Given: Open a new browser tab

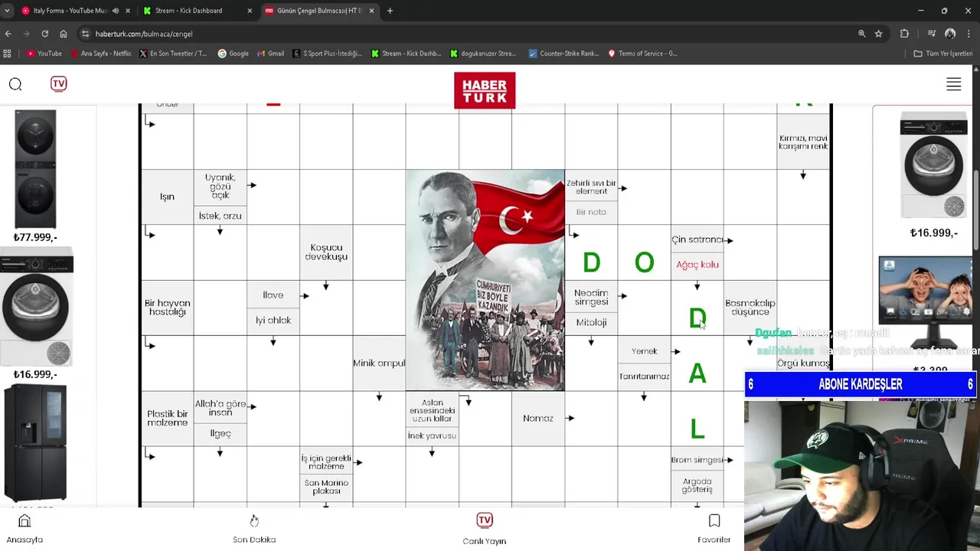Looking at the screenshot, I should (390, 11).
